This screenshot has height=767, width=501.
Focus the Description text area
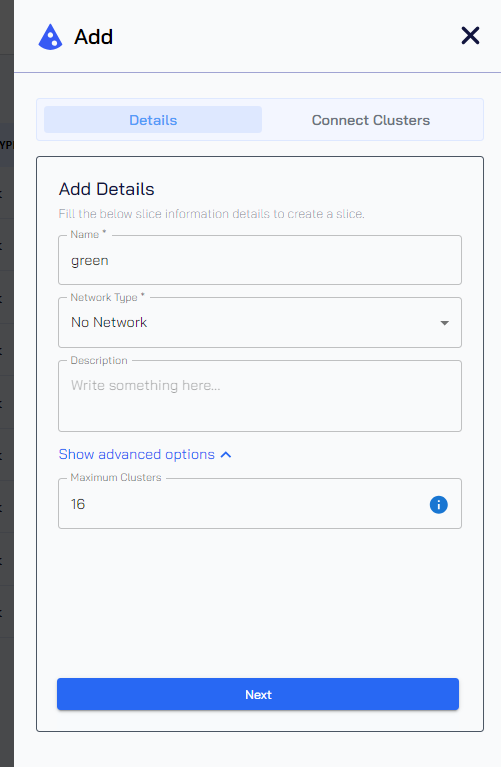260,396
